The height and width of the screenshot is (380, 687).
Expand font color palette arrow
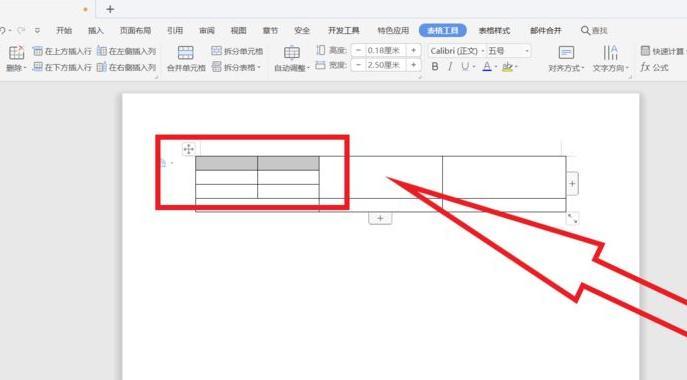pyautogui.click(x=496, y=67)
